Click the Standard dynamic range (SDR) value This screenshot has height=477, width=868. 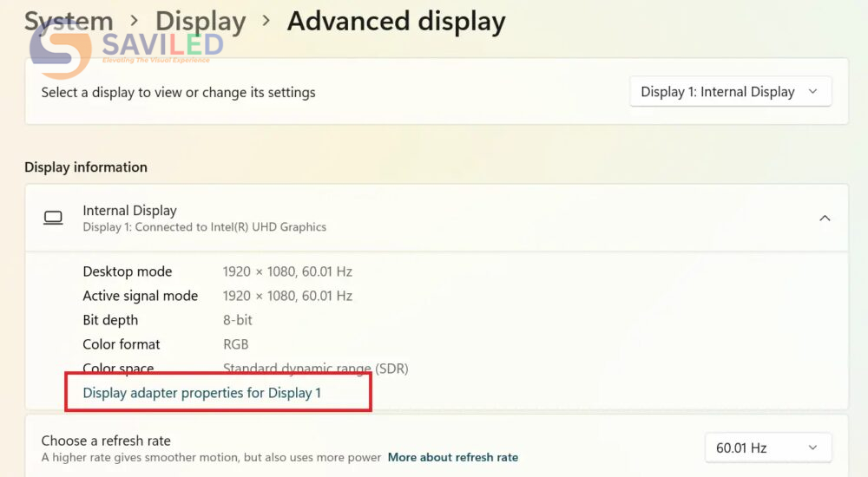coord(316,368)
